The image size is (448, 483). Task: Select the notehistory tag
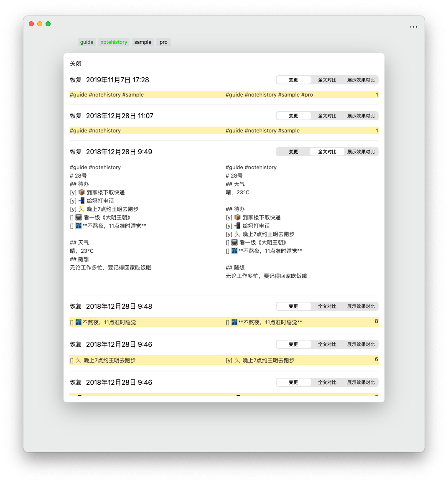point(114,42)
